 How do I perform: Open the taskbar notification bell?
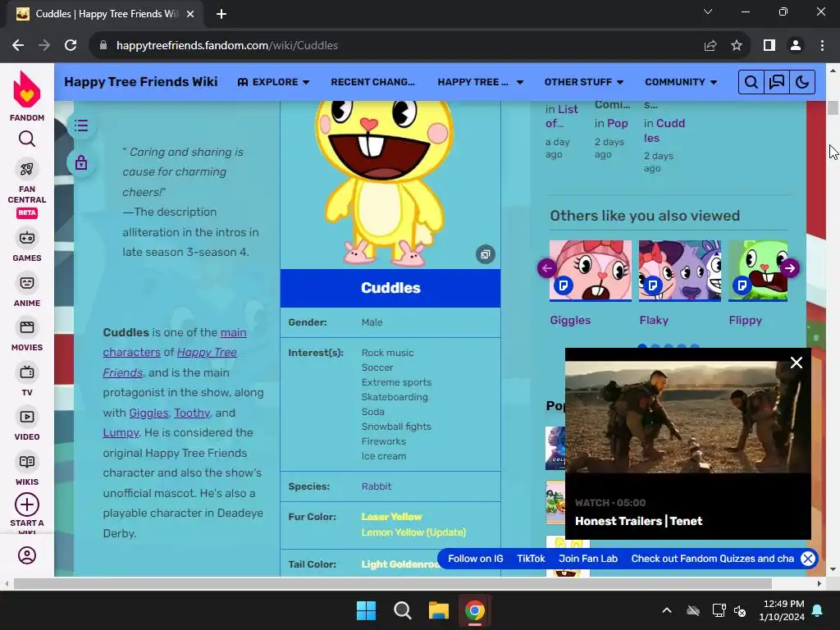coord(818,610)
